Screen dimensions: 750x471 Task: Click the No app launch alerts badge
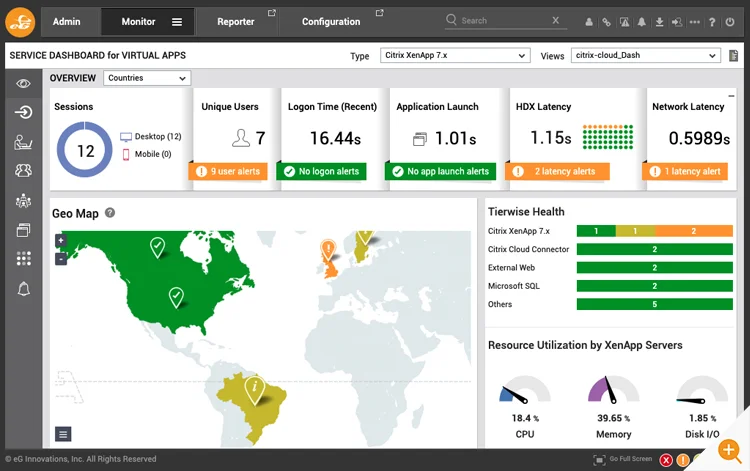[x=441, y=171]
